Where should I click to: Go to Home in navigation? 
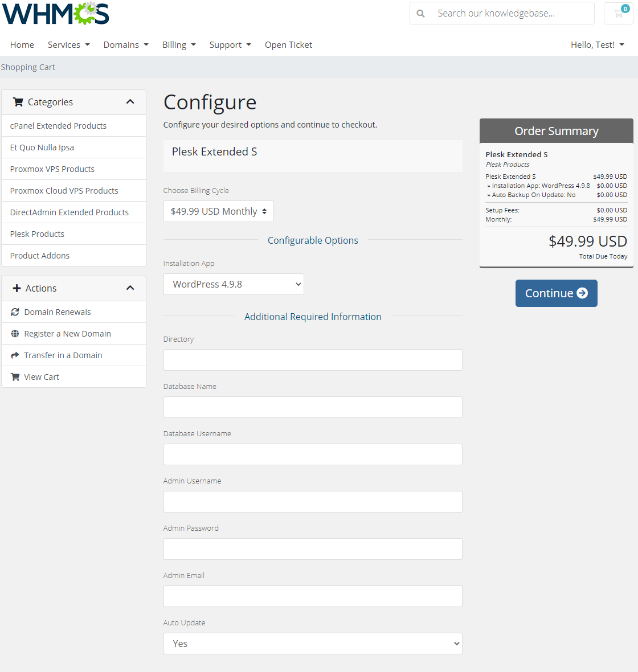tap(22, 45)
